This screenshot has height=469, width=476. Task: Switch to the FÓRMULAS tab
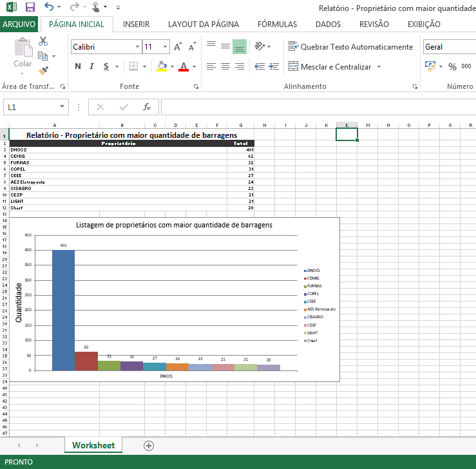tap(277, 24)
